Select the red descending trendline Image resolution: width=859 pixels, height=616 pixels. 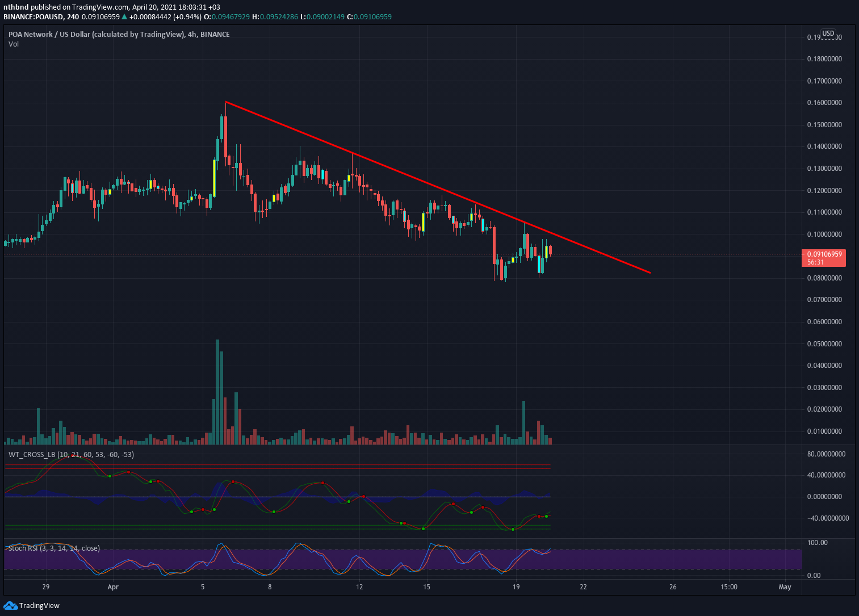click(437, 187)
